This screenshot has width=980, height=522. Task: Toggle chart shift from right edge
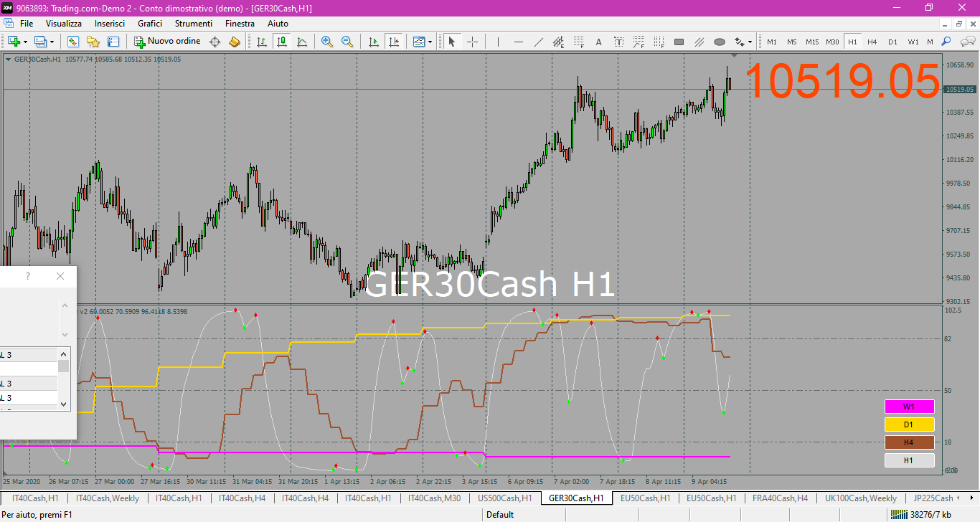click(393, 42)
